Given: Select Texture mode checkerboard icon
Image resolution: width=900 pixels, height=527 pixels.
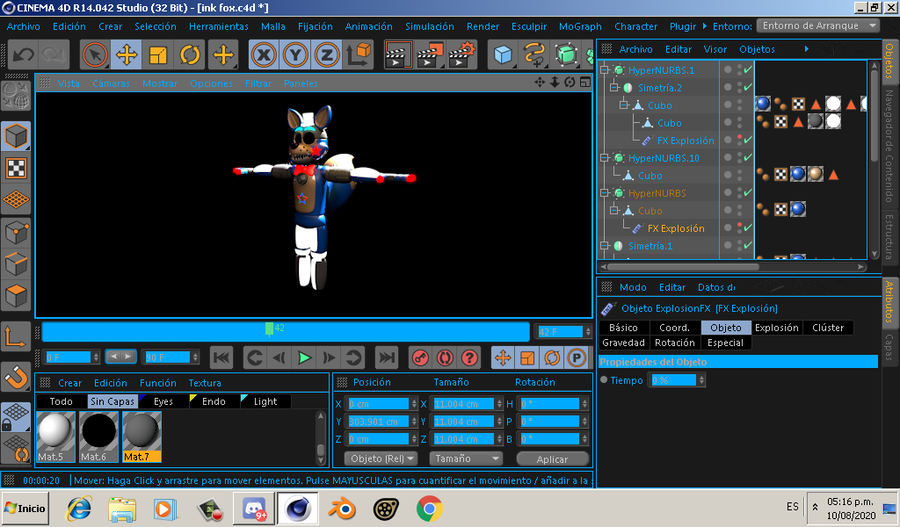Looking at the screenshot, I should (x=15, y=168).
